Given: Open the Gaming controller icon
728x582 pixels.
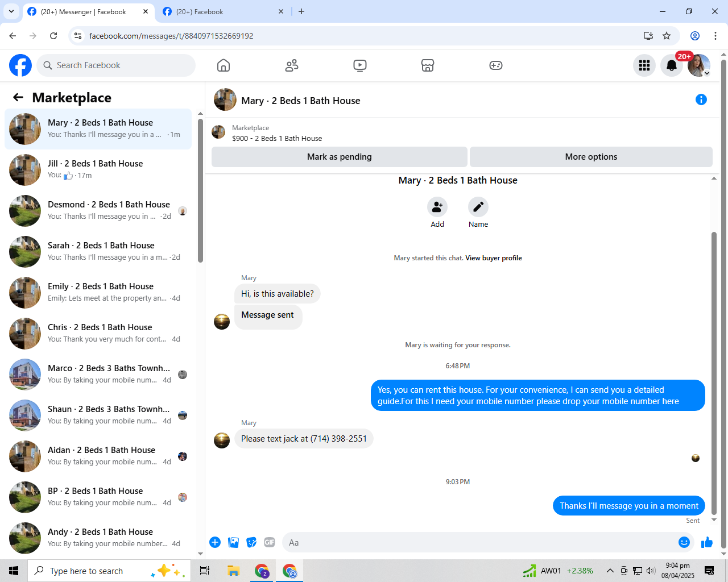Looking at the screenshot, I should pos(496,65).
